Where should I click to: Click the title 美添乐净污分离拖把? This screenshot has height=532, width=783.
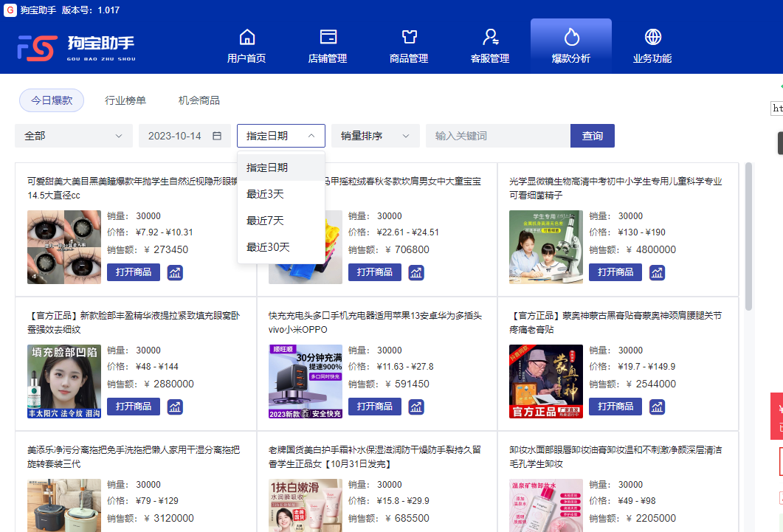pyautogui.click(x=134, y=457)
